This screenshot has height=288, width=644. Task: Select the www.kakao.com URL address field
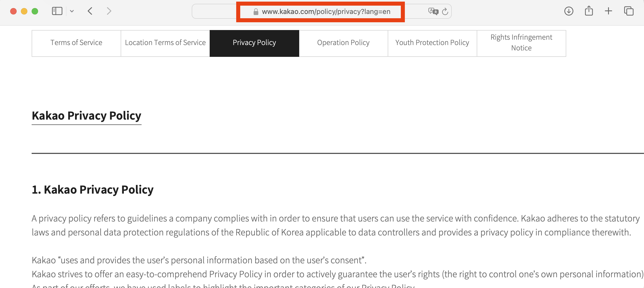(321, 12)
